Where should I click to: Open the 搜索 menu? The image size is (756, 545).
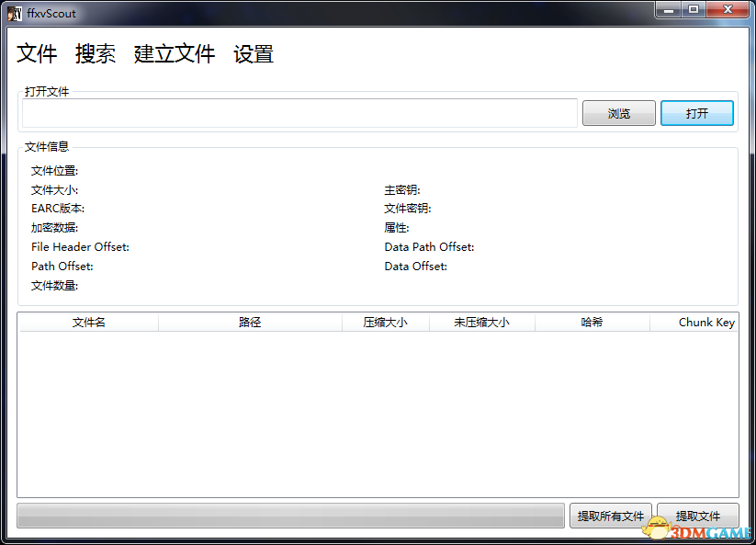(96, 54)
